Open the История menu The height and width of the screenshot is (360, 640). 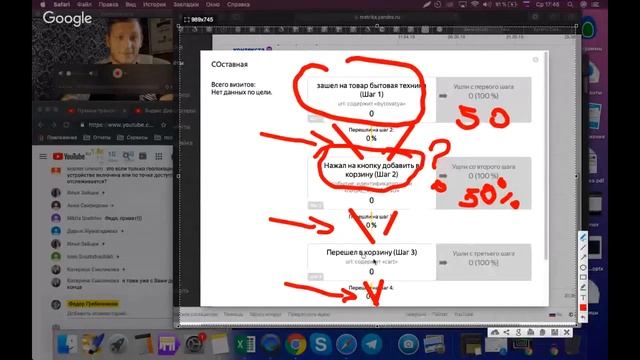tap(154, 4)
